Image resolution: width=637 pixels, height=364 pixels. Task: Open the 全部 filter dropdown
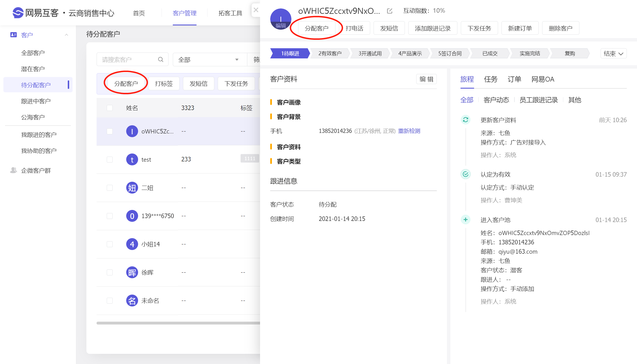coord(210,60)
